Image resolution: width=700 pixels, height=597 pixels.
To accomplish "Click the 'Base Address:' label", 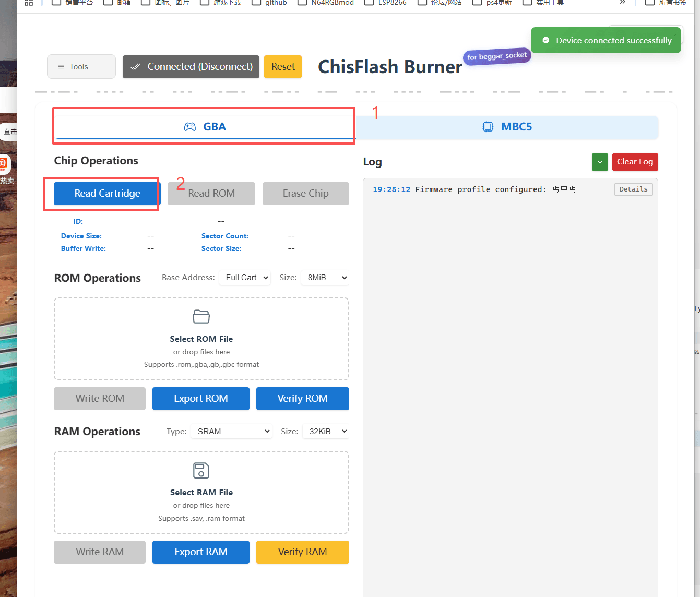I will (188, 278).
